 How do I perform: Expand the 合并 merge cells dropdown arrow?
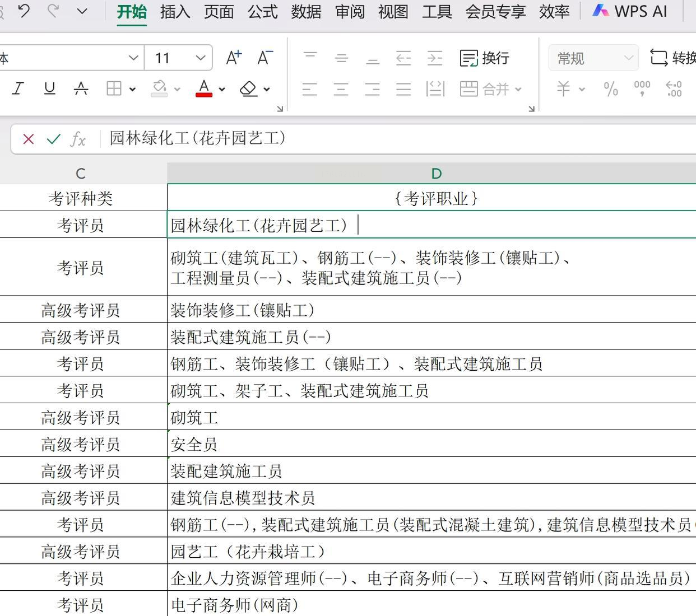(x=518, y=89)
